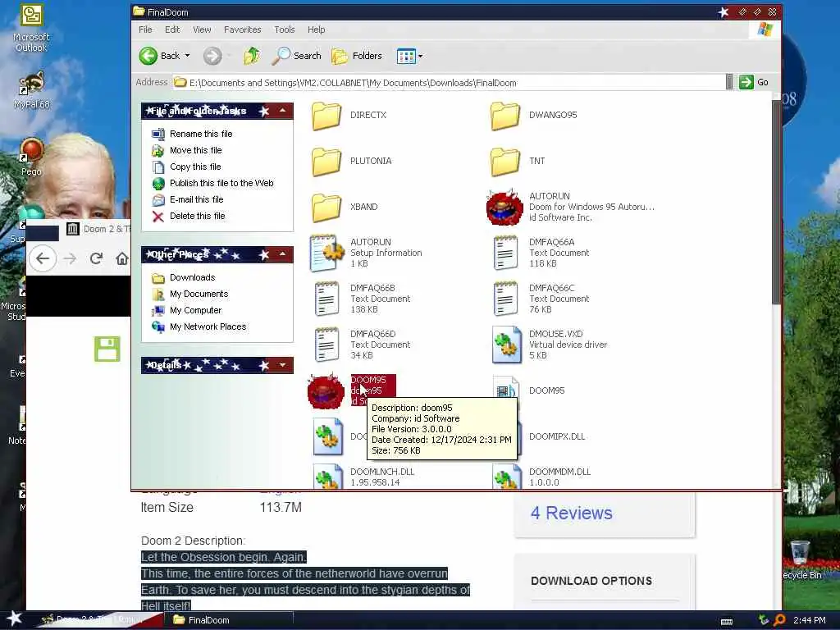Click the Go button beside address bar
Image resolution: width=840 pixels, height=630 pixels.
coord(755,83)
